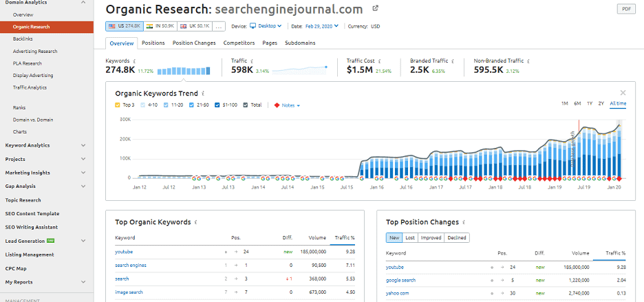Set chart range to 1M

[x=565, y=103]
